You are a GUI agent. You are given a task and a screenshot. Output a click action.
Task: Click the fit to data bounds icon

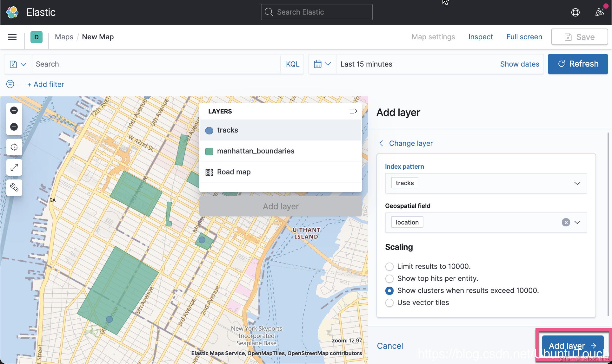click(14, 147)
